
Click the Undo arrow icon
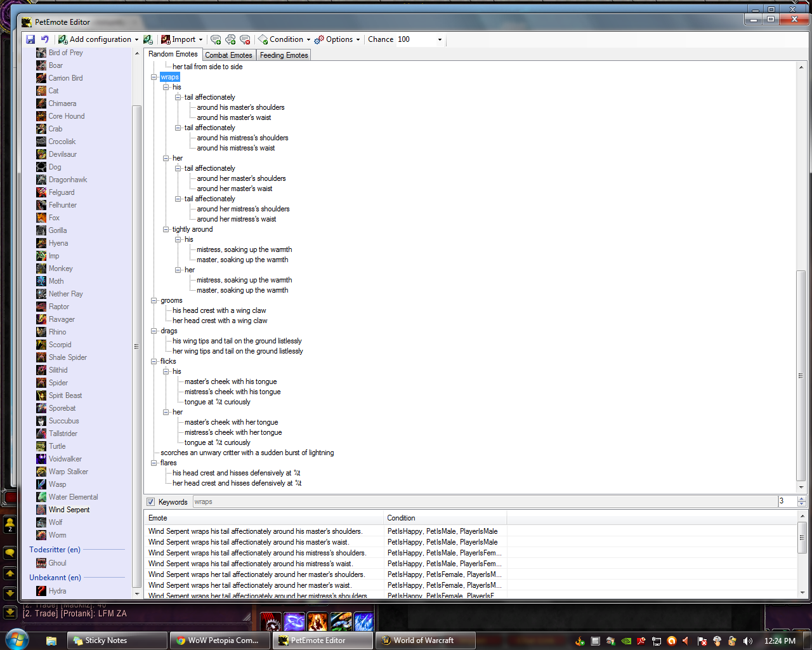45,39
